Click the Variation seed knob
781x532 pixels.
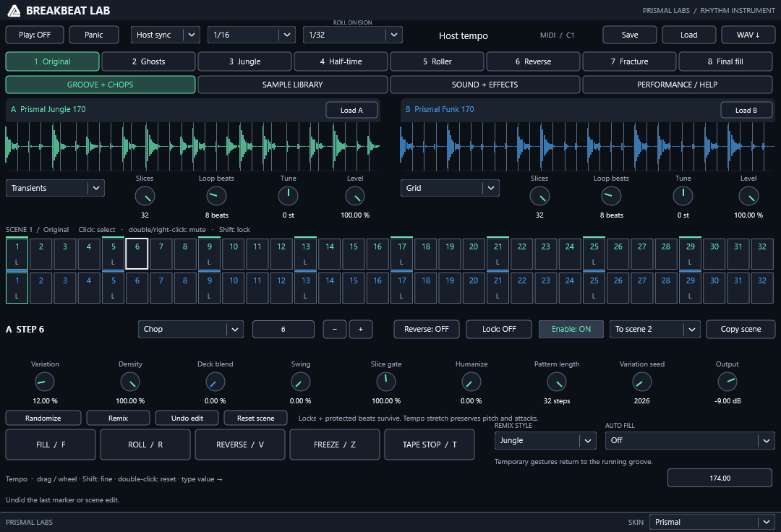pyautogui.click(x=641, y=382)
